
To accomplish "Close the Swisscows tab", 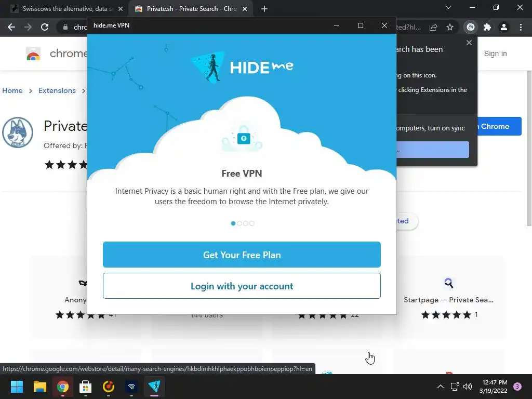I will tap(121, 9).
